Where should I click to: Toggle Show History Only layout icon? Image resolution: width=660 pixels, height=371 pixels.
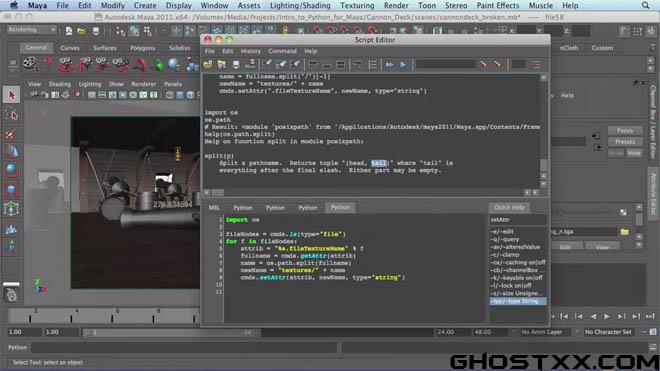pos(313,65)
